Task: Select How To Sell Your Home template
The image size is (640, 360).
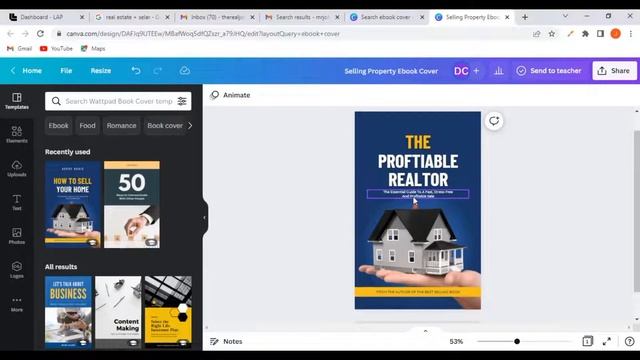Action: click(x=73, y=204)
